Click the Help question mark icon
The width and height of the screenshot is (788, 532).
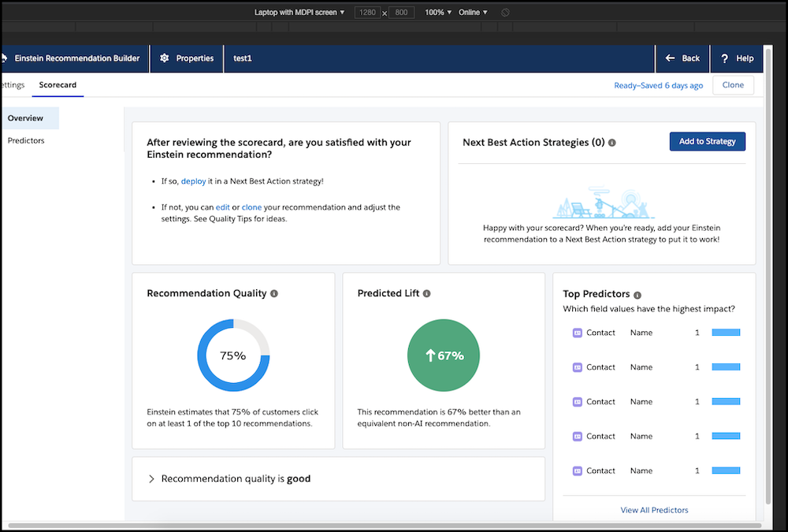click(x=724, y=58)
